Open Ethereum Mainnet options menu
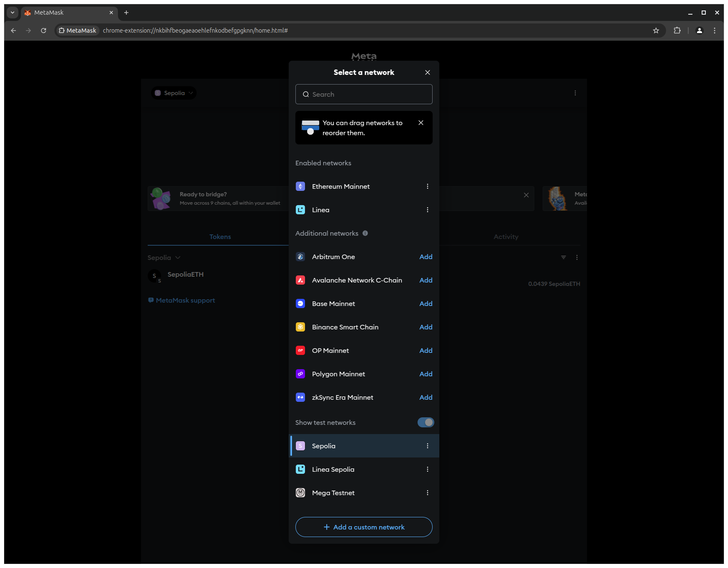The image size is (728, 568). tap(428, 186)
